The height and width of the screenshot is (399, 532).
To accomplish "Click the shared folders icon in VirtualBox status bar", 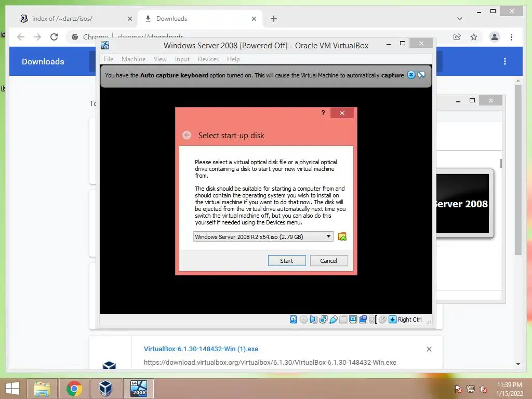I will [343, 320].
